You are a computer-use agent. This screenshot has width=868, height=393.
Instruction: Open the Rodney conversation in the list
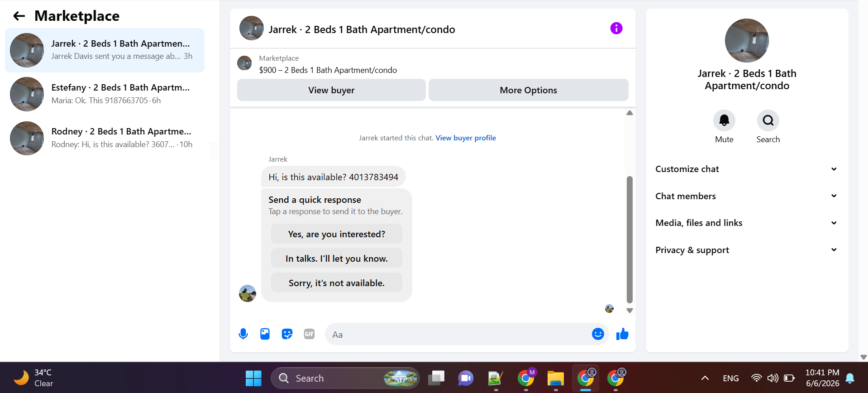pyautogui.click(x=105, y=138)
